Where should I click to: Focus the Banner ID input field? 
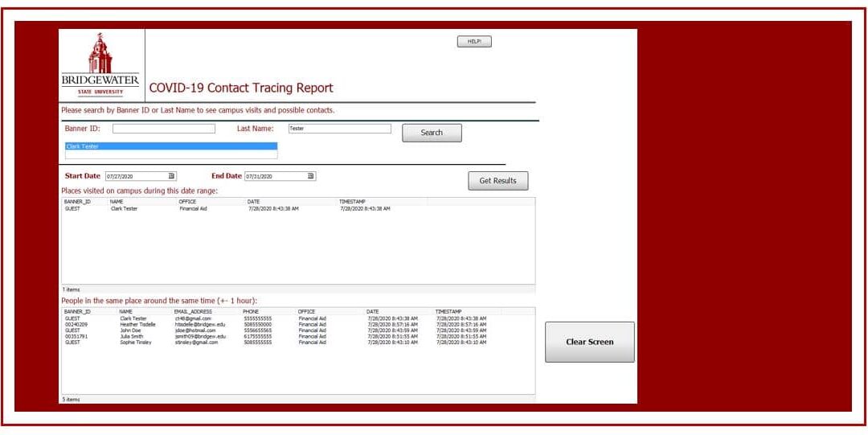[x=164, y=129]
